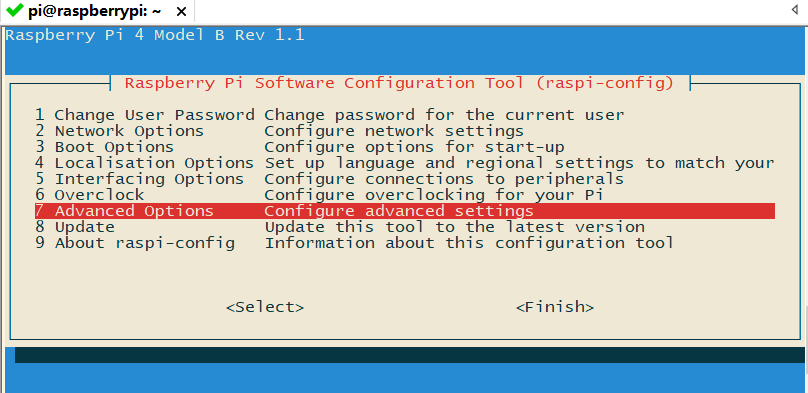Open highlighted 7 Advanced Options row

(405, 211)
